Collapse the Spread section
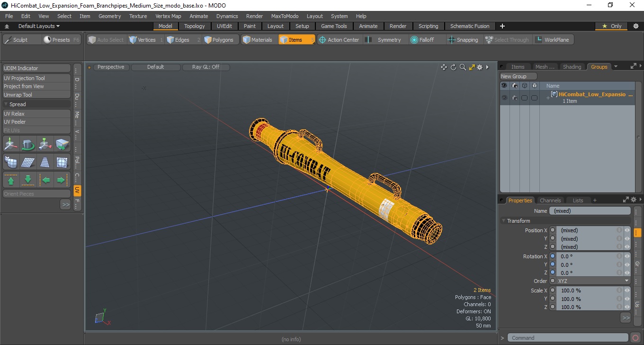 [6, 104]
